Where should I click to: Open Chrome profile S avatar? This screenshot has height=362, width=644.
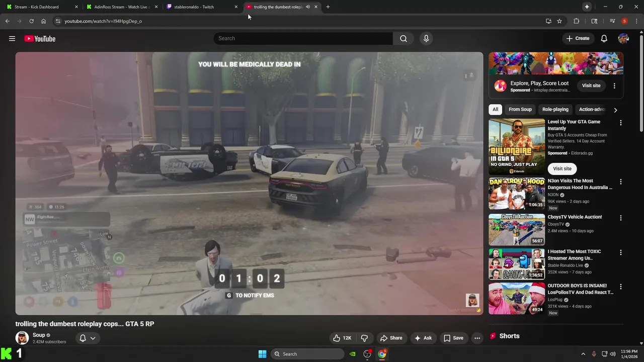(x=624, y=21)
